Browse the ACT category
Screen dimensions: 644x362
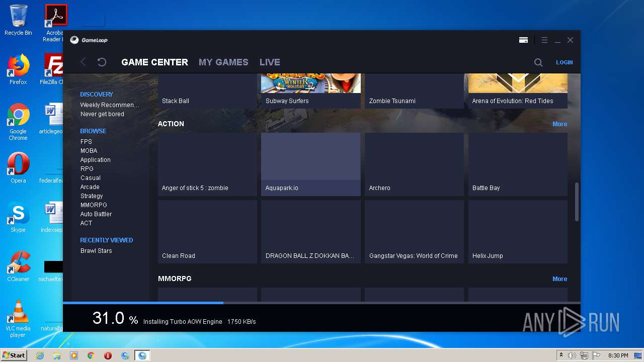click(86, 223)
